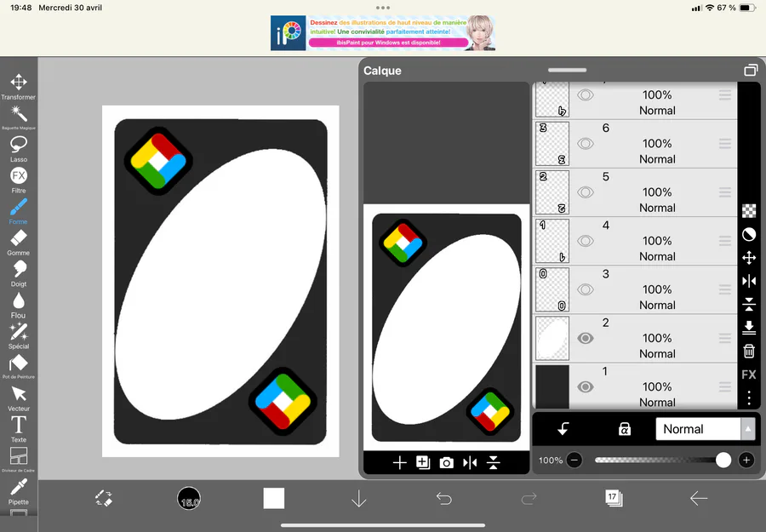Select the Vecteur arrow tool
The height and width of the screenshot is (532, 766).
[x=19, y=398]
